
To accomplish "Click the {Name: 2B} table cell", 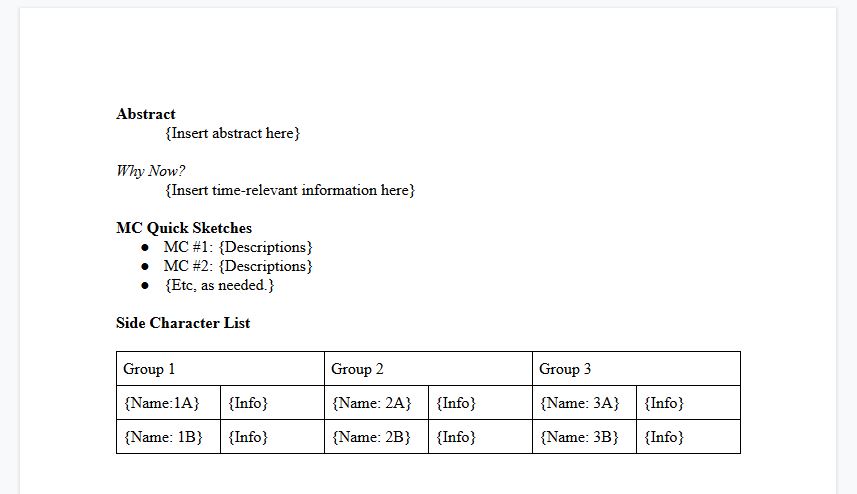I will [x=371, y=437].
